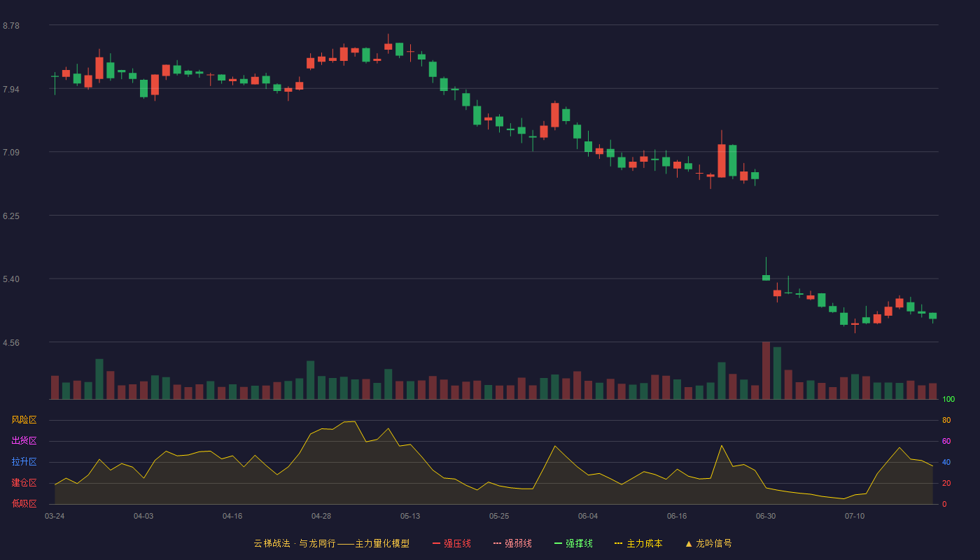Screen dimensions: 980x560
Task: Select the tallest red volume bar above 06-30
Action: 766,370
